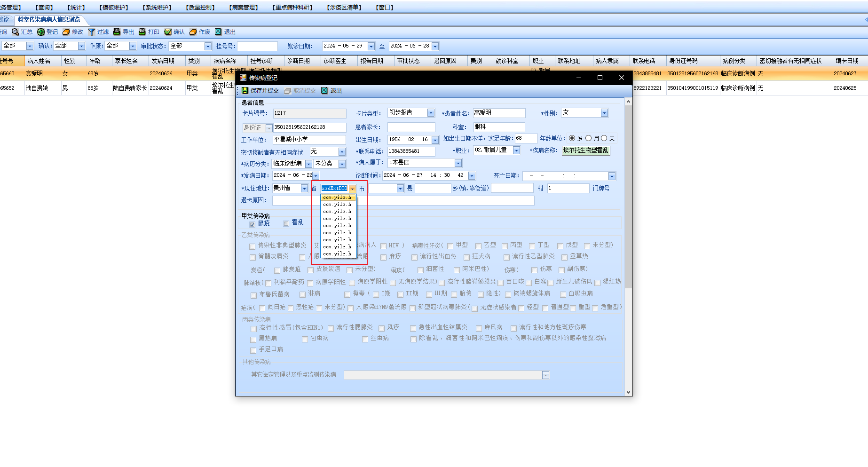868x467 pixels.
Task: Click the 登记 (register) toolbar icon
Action: (x=47, y=32)
